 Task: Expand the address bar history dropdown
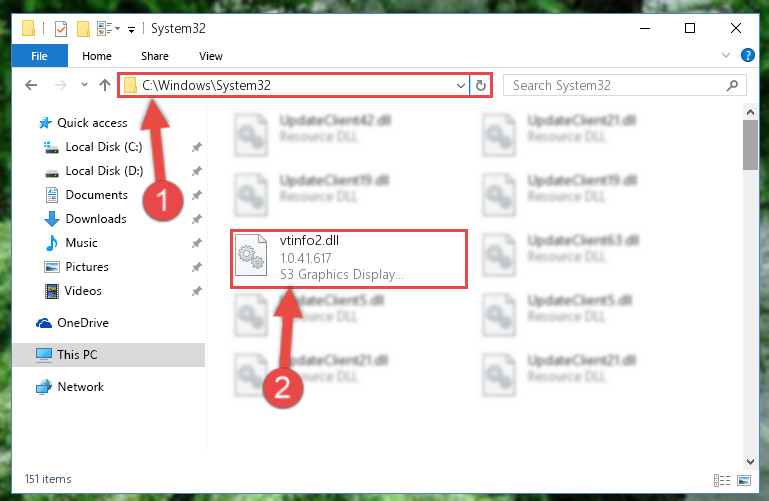[461, 86]
